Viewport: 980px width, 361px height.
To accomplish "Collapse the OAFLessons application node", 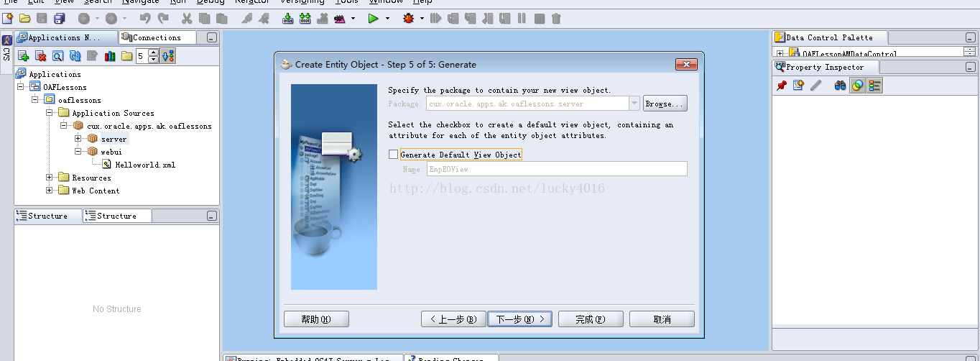I will tap(21, 87).
